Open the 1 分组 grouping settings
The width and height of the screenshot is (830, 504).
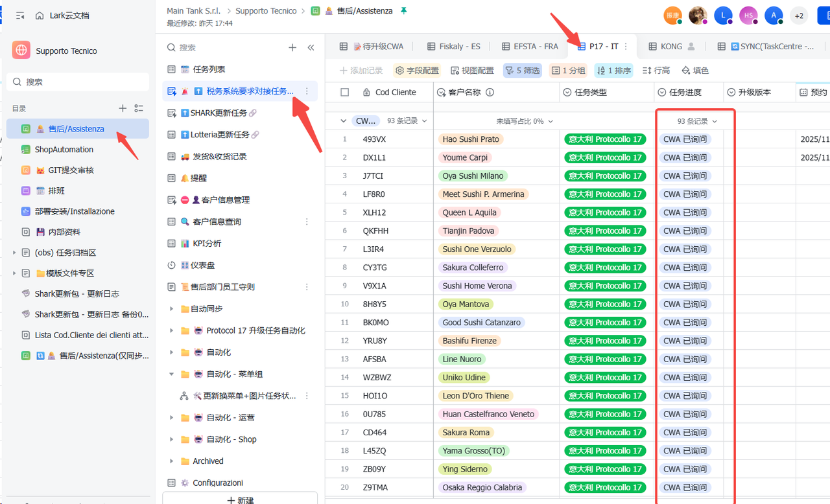(x=569, y=70)
